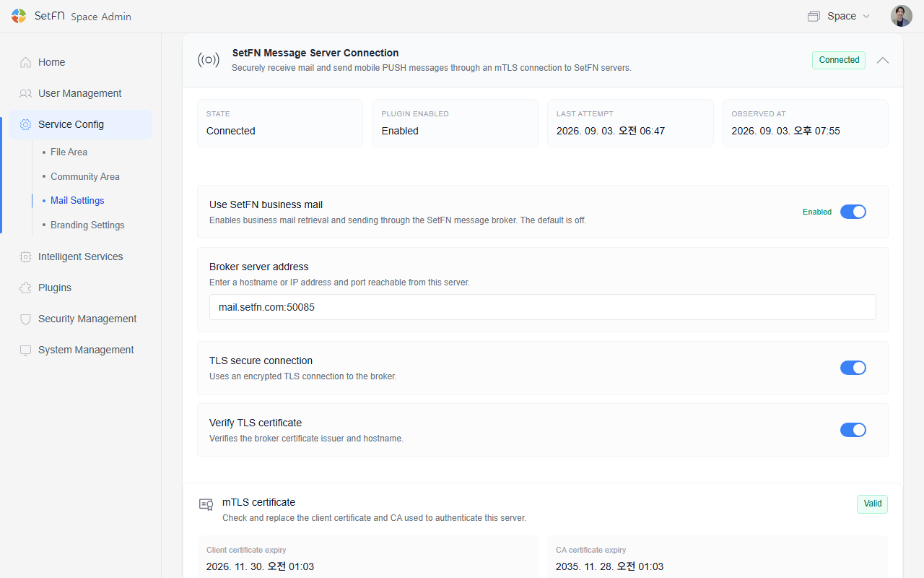Click the Plugins puzzle icon
924x578 pixels.
26,288
